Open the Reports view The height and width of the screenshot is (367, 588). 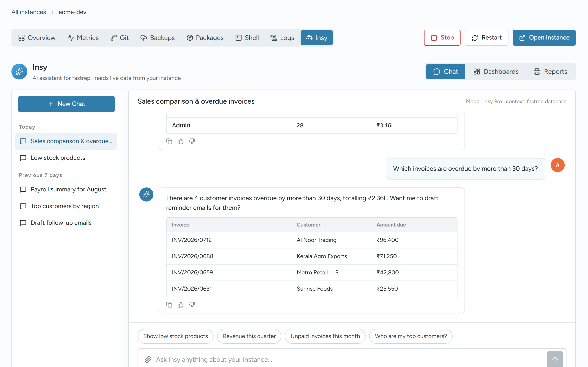(x=550, y=72)
